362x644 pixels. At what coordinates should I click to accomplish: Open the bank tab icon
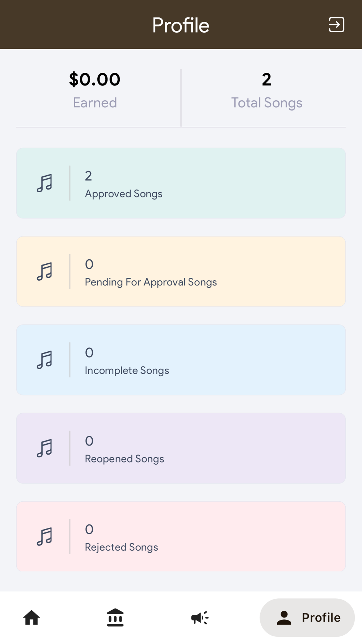tap(115, 618)
